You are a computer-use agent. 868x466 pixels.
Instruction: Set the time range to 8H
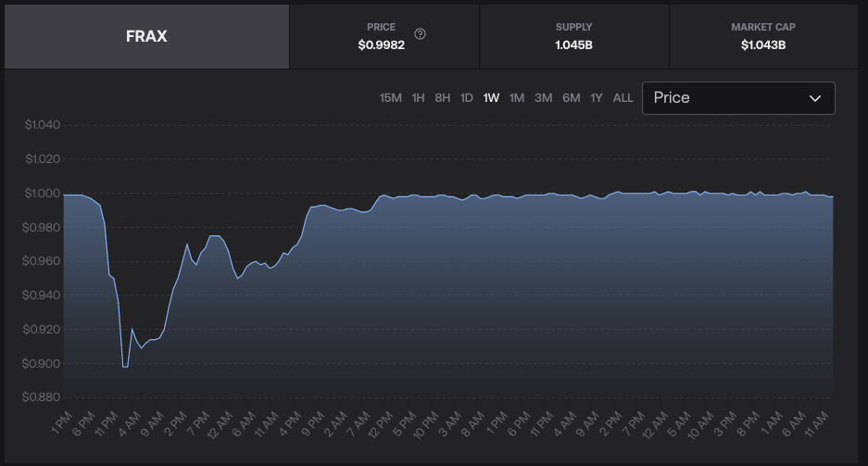443,98
